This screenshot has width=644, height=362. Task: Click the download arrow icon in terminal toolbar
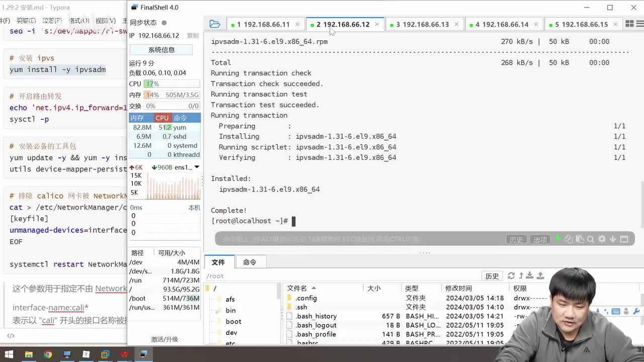(x=613, y=239)
